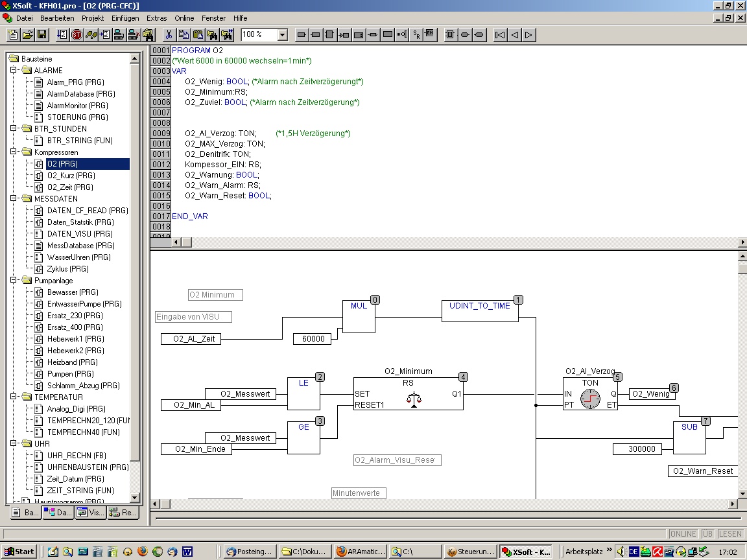
Task: Open the Extras menu
Action: tap(157, 18)
